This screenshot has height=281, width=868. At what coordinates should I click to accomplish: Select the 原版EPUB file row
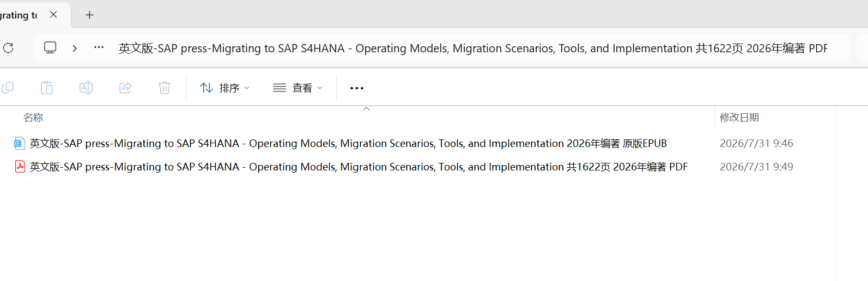349,143
